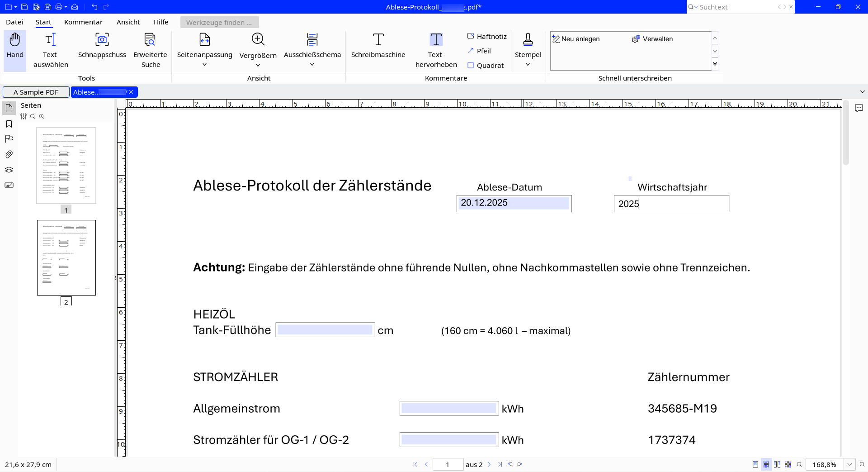The height and width of the screenshot is (472, 868).
Task: Open the attachments paperclip panel
Action: 9,154
